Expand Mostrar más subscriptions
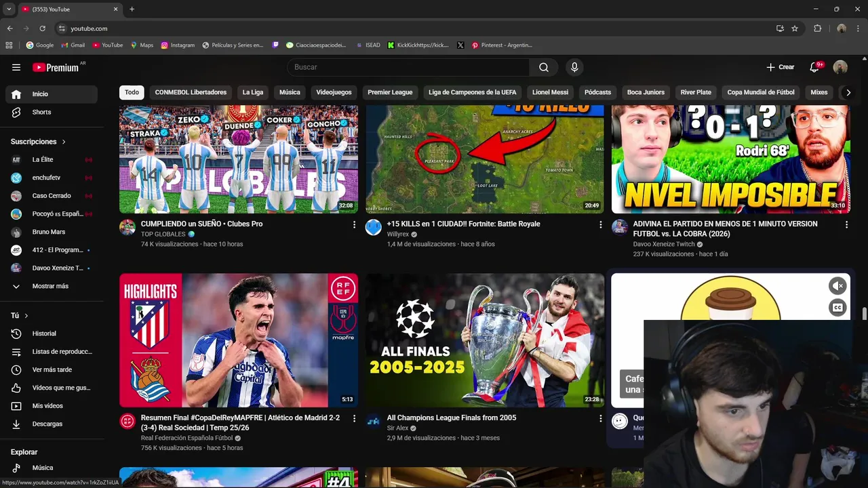Screen dimensions: 868x488 (52, 286)
